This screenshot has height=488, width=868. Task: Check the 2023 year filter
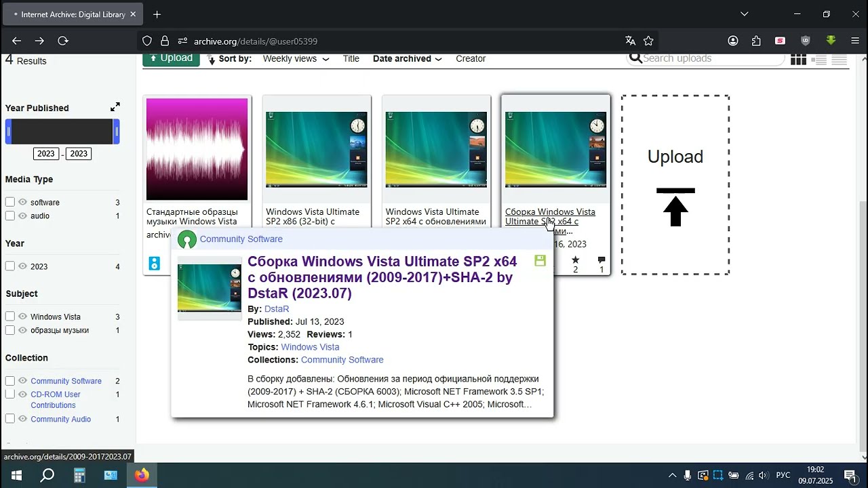pyautogui.click(x=10, y=266)
